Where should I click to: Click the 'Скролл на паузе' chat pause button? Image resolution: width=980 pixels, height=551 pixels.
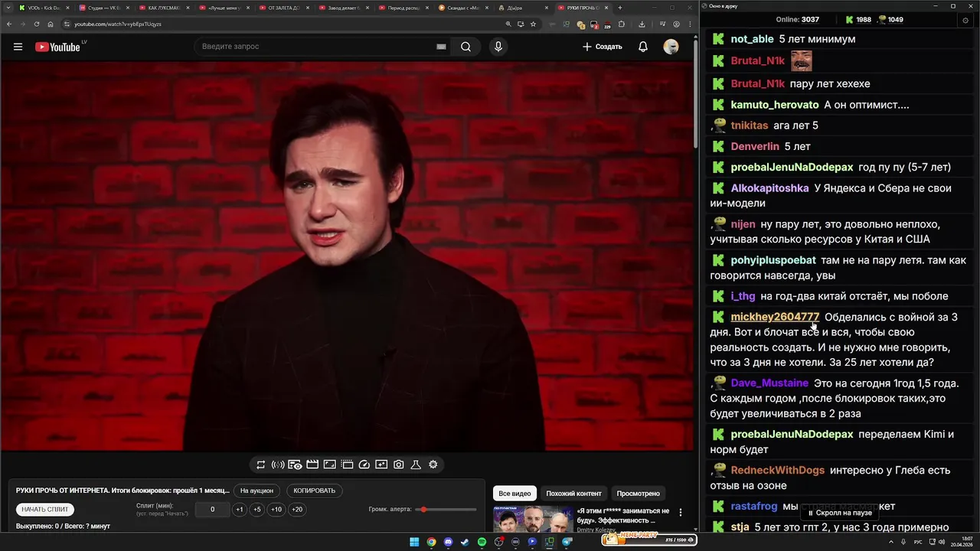click(840, 513)
